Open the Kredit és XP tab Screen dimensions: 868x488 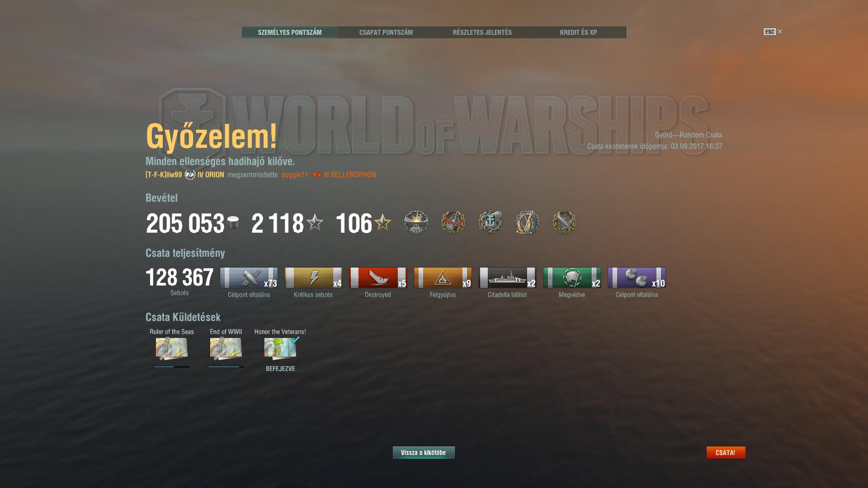[578, 33]
